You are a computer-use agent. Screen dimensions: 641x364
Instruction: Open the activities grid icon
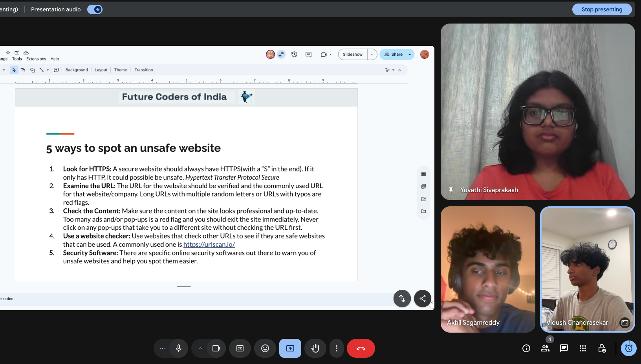coord(583,348)
